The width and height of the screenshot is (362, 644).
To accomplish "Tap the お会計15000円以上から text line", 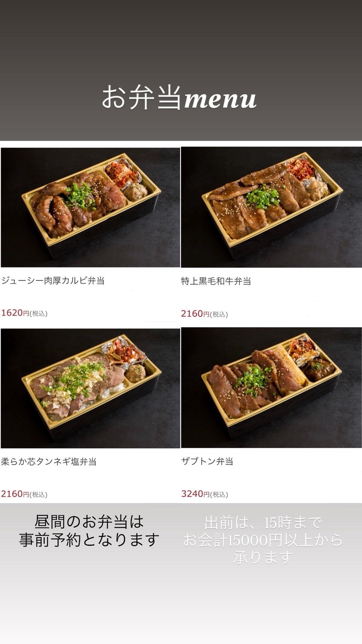I will 263,540.
